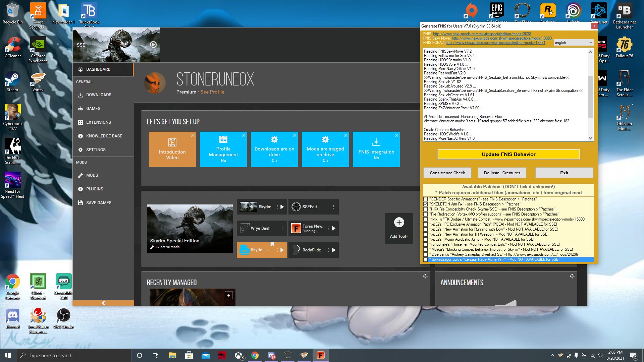This screenshot has width=644, height=362.
Task: Open the Introduction Video tile
Action: 172,149
